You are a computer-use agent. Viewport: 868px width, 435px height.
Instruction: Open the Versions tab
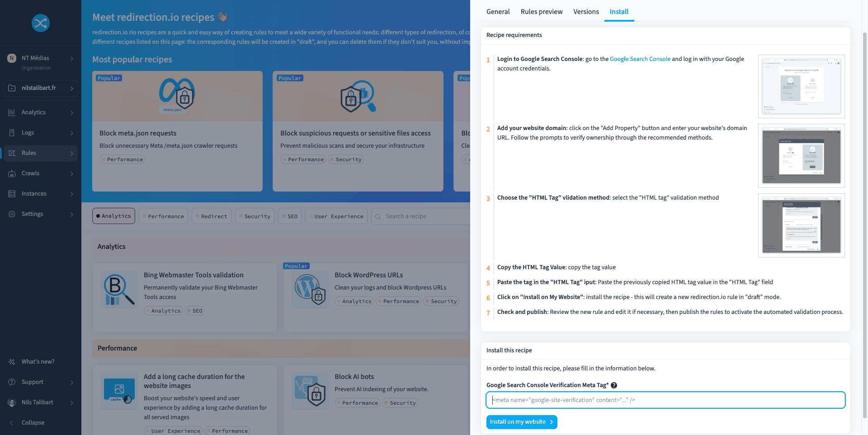[586, 12]
